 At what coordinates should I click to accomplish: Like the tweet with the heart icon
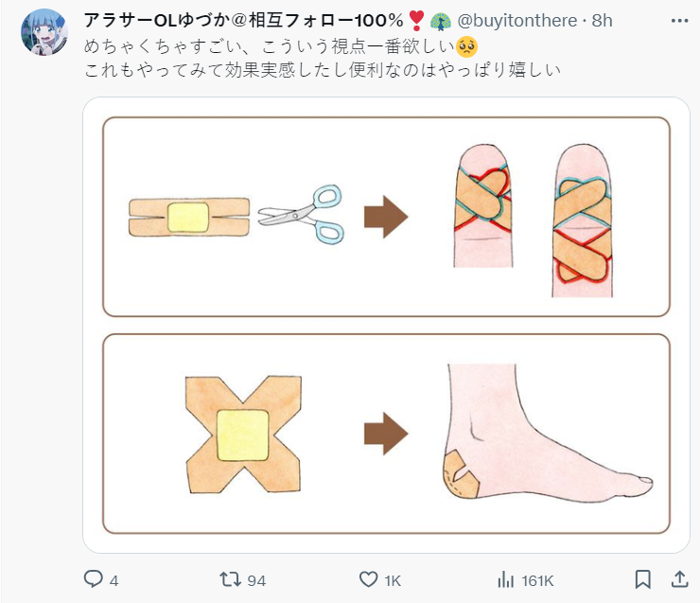tap(369, 579)
